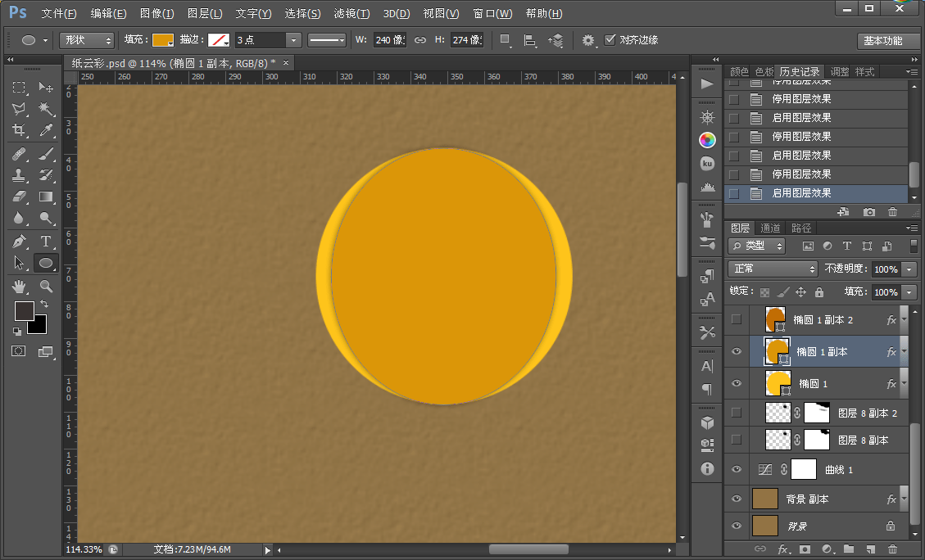Screen dimensions: 925x560
Task: Hide the 椭圆 1 副本 layer
Action: tap(737, 351)
